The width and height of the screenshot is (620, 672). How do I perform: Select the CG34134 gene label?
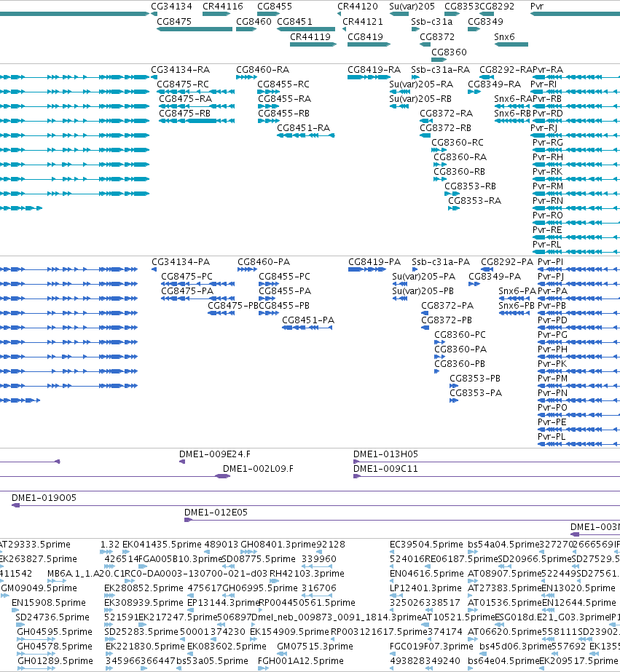(171, 7)
